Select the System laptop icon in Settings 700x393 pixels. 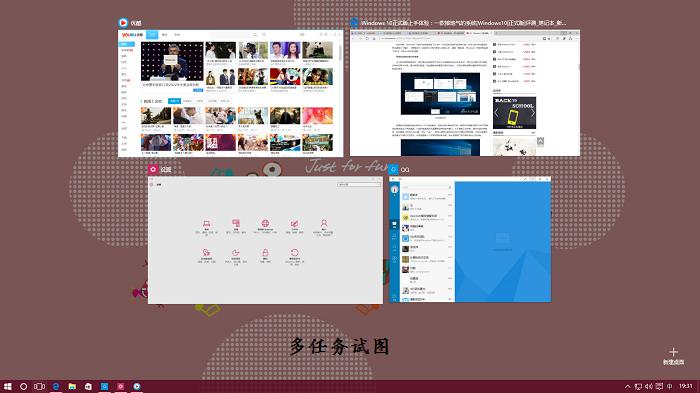coord(206,223)
